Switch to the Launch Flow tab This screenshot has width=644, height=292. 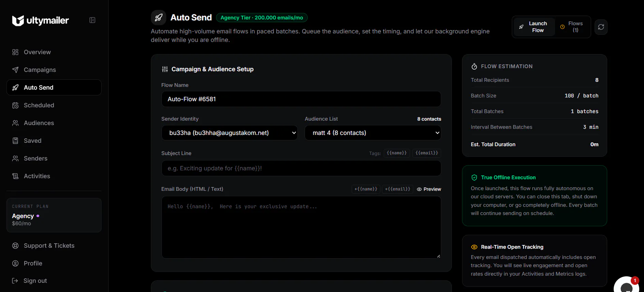coord(534,27)
